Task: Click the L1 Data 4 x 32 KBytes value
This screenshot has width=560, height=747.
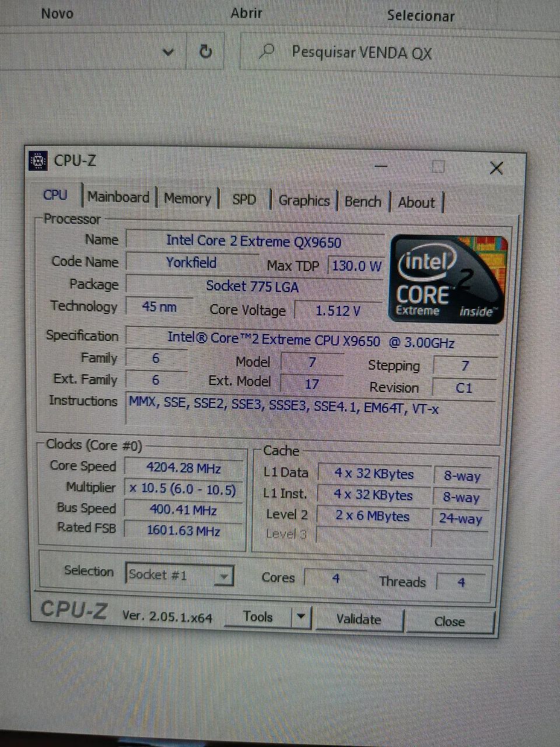Action: [x=374, y=474]
